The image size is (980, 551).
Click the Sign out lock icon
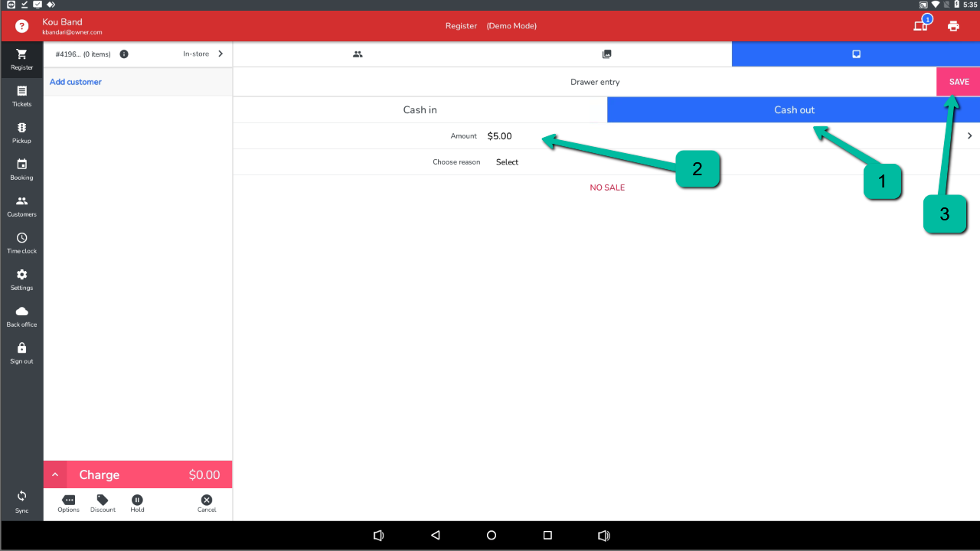click(21, 353)
